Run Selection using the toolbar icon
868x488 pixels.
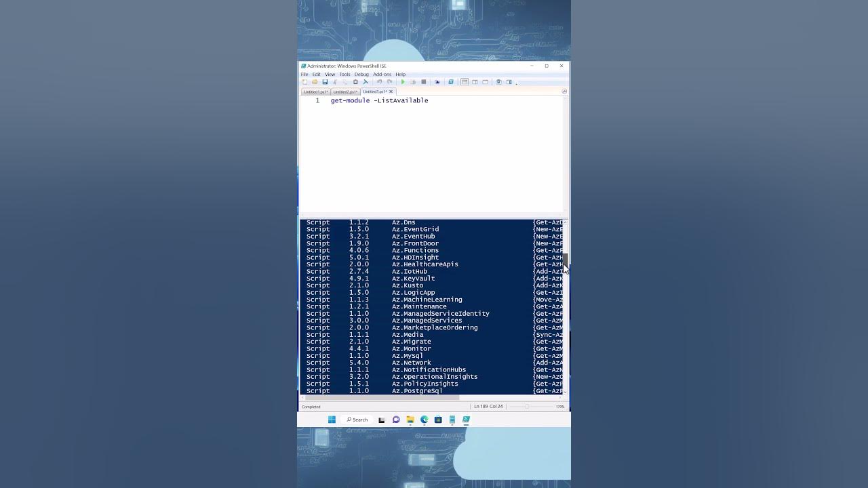pyautogui.click(x=413, y=82)
